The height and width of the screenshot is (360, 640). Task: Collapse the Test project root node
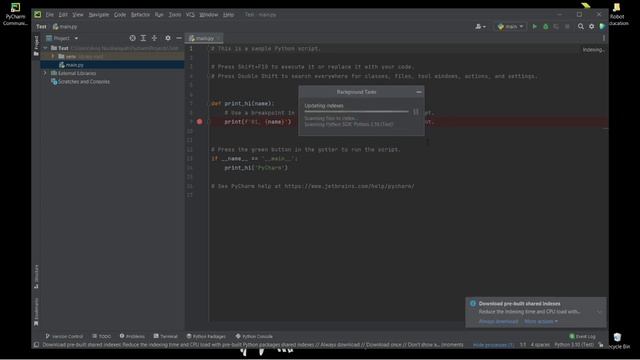click(45, 48)
